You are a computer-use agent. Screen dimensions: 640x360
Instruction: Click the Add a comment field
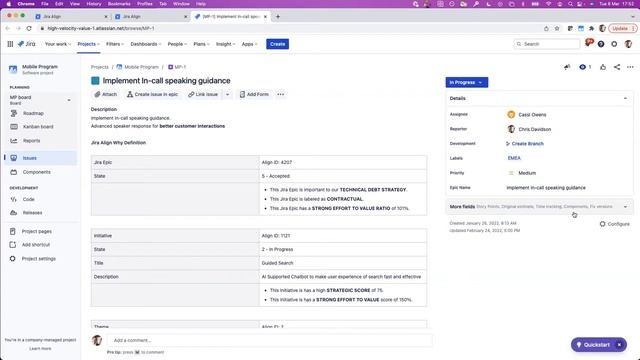[x=269, y=340]
